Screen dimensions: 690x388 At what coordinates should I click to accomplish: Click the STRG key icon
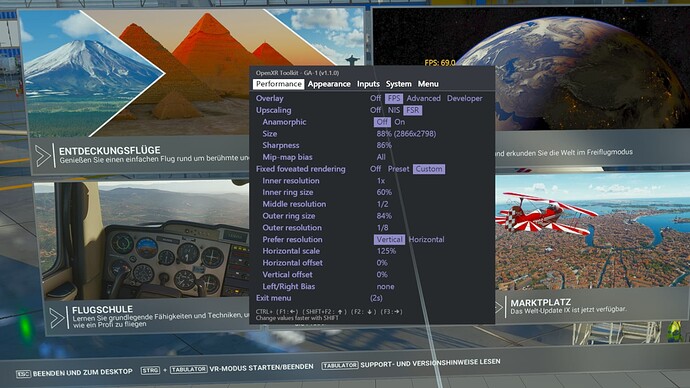click(150, 370)
